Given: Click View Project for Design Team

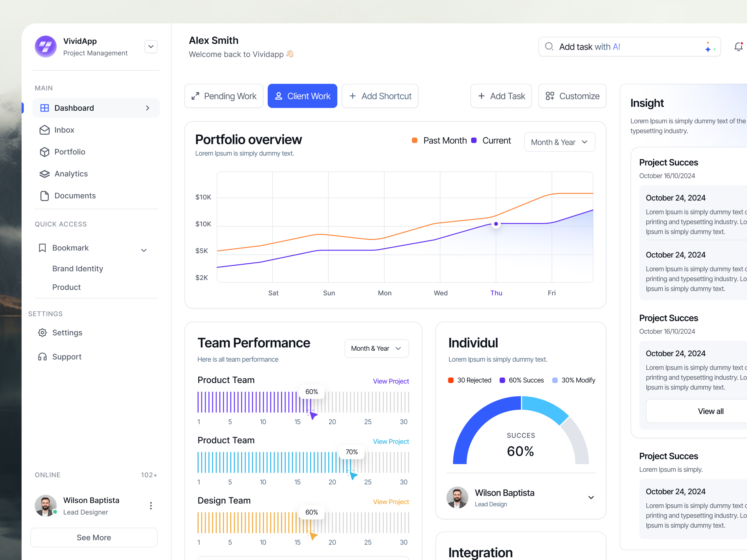Looking at the screenshot, I should click(x=391, y=502).
